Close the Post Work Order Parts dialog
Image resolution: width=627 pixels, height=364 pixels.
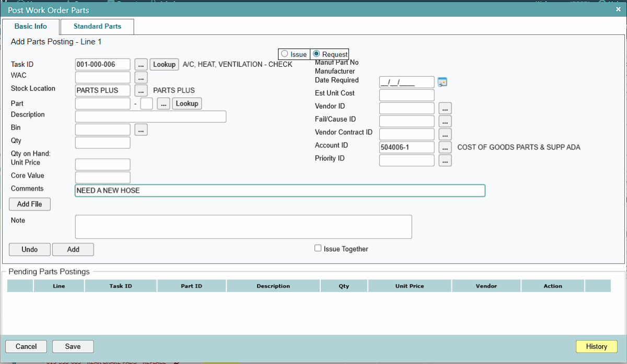(618, 9)
